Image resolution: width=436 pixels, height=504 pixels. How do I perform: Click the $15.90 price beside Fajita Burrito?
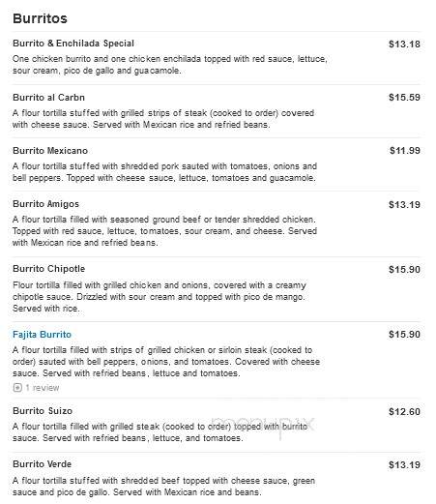point(404,335)
